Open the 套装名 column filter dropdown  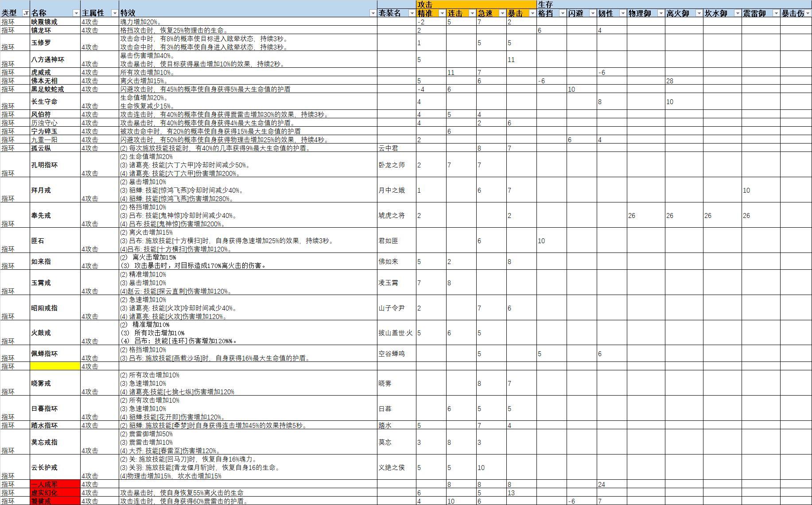(x=412, y=13)
